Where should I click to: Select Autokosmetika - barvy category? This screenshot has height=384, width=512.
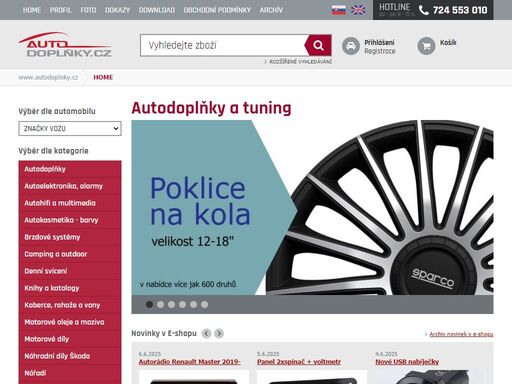tap(70, 220)
